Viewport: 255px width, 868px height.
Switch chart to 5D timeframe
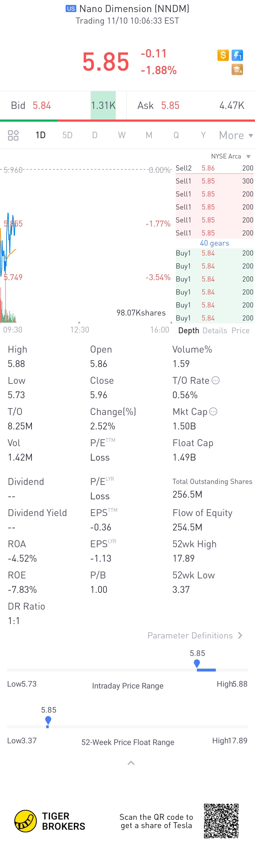pyautogui.click(x=67, y=135)
